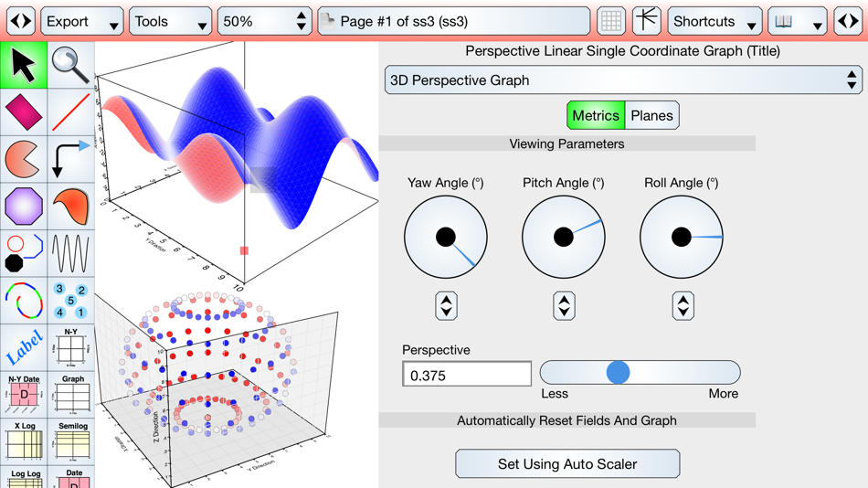Switch to the Planes tab
The height and width of the screenshot is (488, 868).
pos(652,115)
